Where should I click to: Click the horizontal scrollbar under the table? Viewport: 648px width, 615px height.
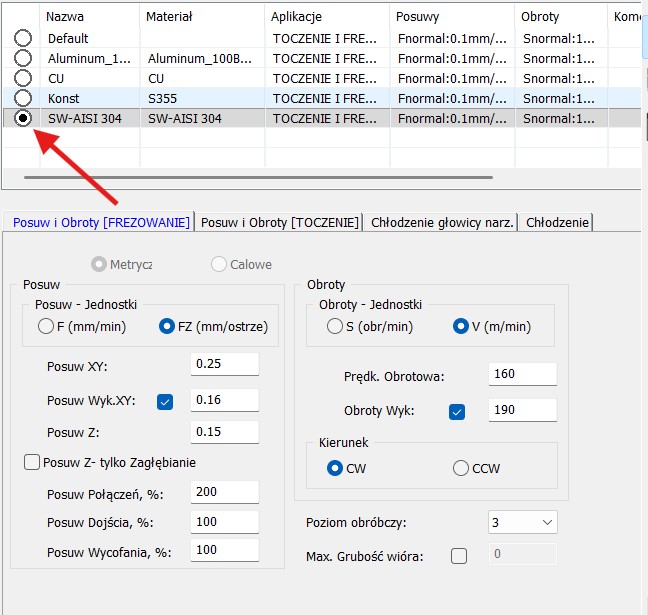coord(258,177)
